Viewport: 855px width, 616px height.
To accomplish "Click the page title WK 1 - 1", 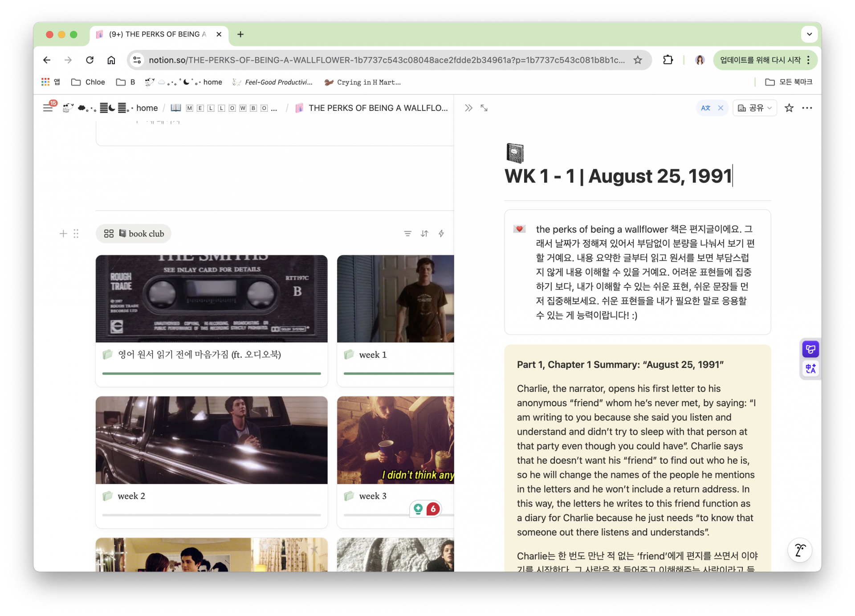I will coord(618,176).
